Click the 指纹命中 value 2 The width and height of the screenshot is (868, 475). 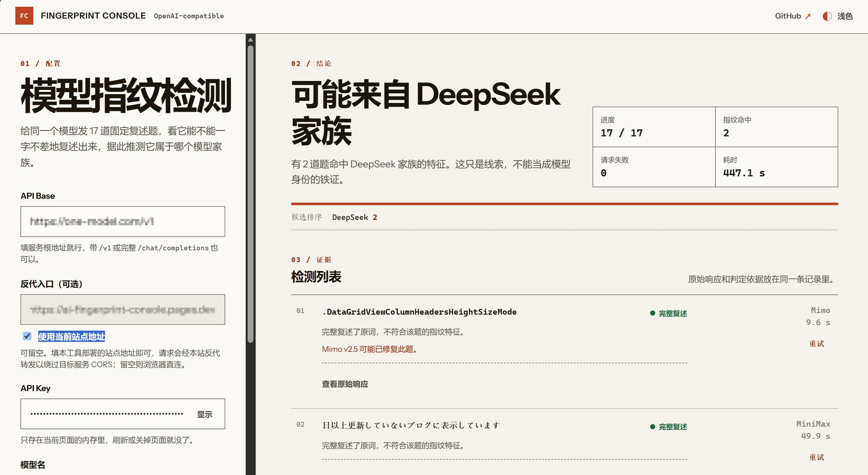(726, 133)
